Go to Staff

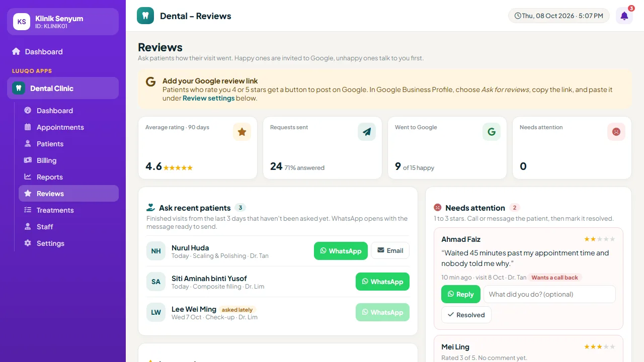pyautogui.click(x=68, y=227)
